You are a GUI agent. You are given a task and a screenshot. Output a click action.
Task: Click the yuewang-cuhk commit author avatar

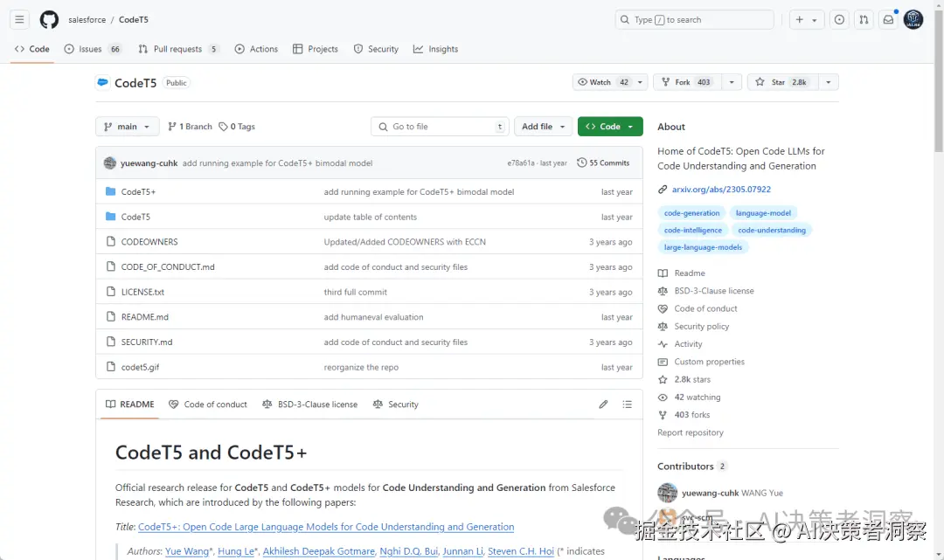(109, 163)
